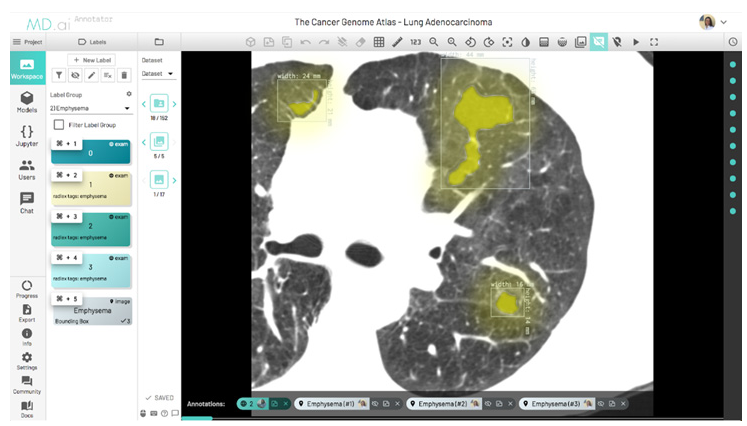Viewport: 747px width, 426px height.
Task: Undo the last annotation action
Action: tap(305, 42)
